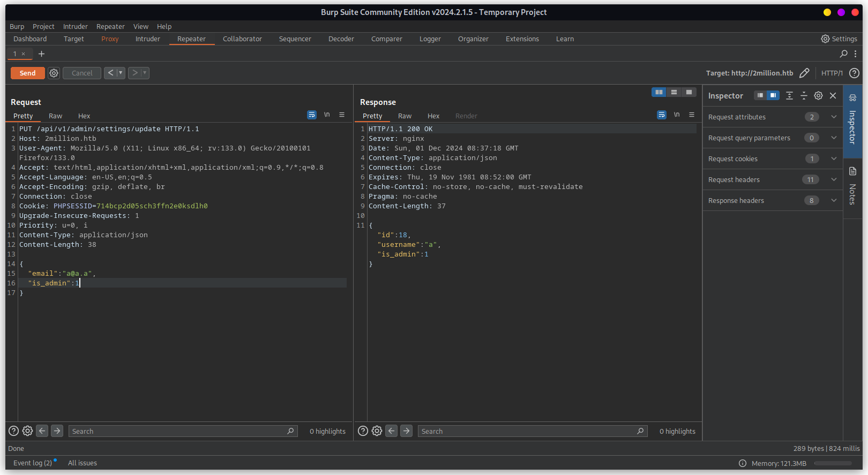Open Response search settings gear
Image resolution: width=868 pixels, height=475 pixels.
click(x=377, y=431)
